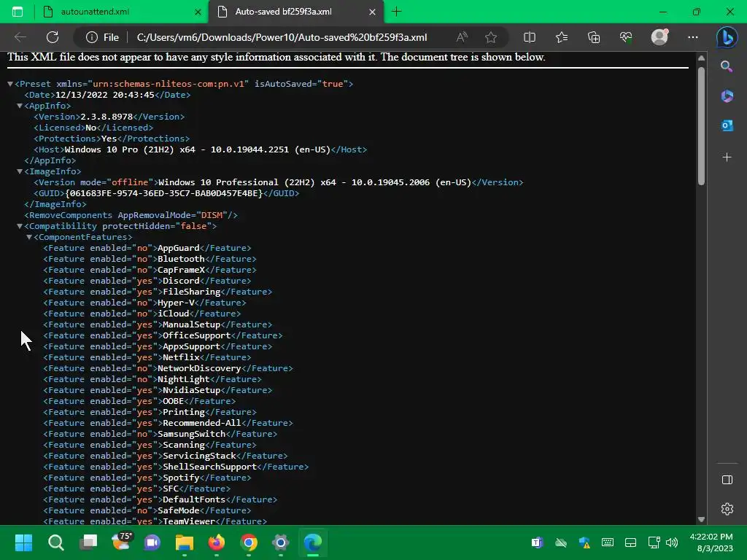Screen dimensions: 747x560
Task: Launch Google Chrome from the taskbar
Action: (x=249, y=542)
